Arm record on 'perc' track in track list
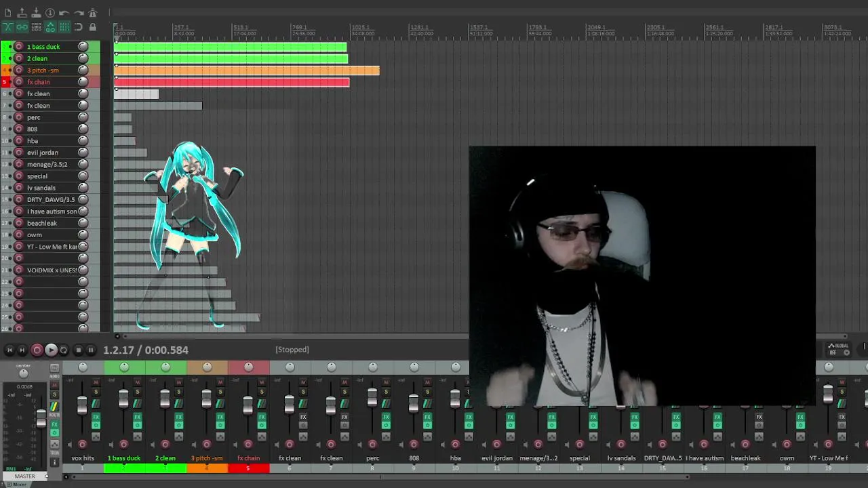Viewport: 868px width, 488px height. tap(19, 117)
